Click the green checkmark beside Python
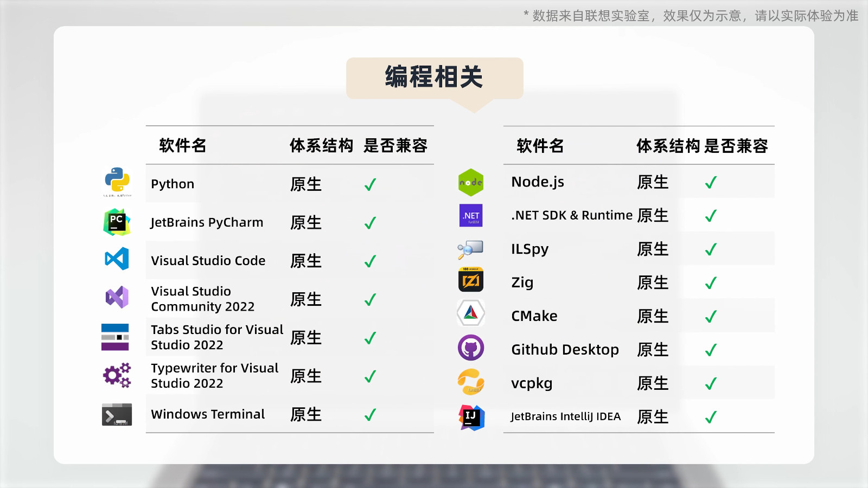The image size is (868, 488). [370, 185]
